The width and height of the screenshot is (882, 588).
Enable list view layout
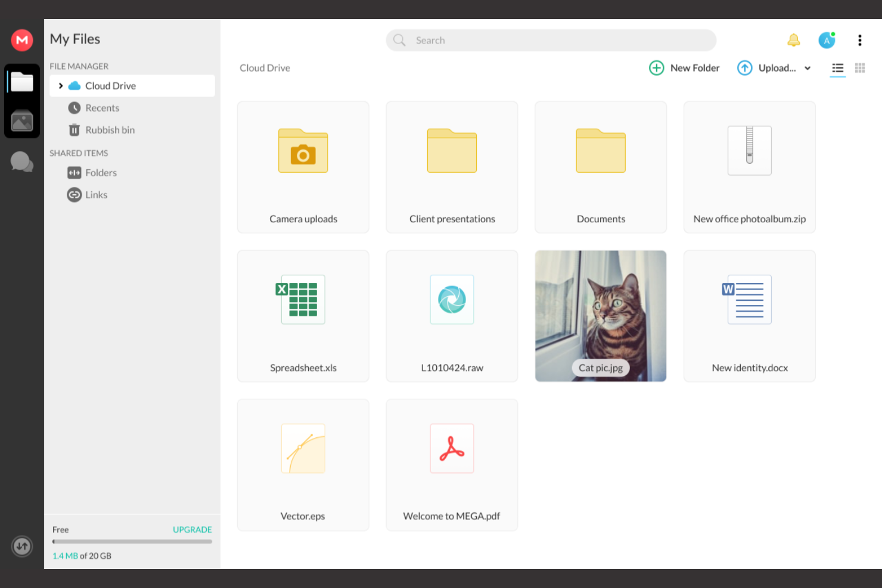[x=837, y=68]
